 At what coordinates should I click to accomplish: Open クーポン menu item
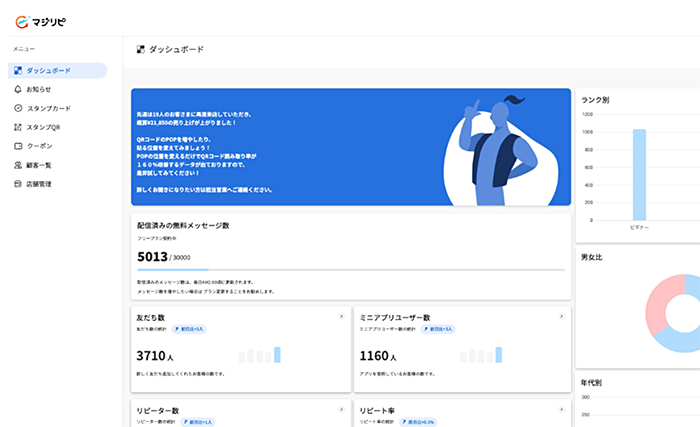coord(39,146)
